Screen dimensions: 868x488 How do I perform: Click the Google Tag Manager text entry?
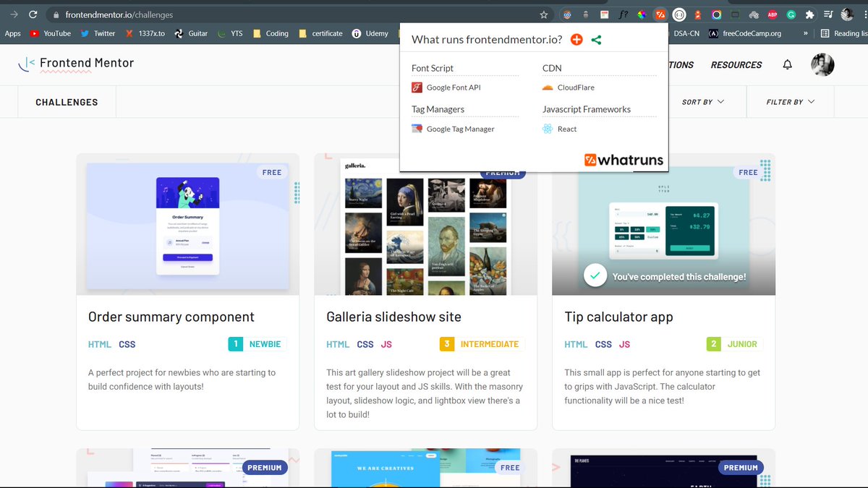[x=461, y=129]
